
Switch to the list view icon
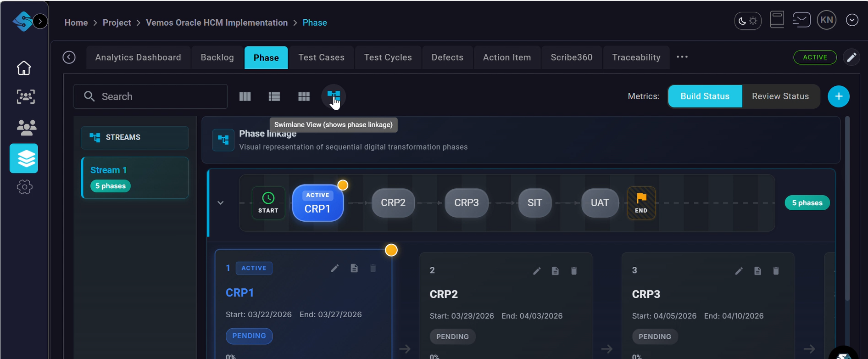coord(274,96)
